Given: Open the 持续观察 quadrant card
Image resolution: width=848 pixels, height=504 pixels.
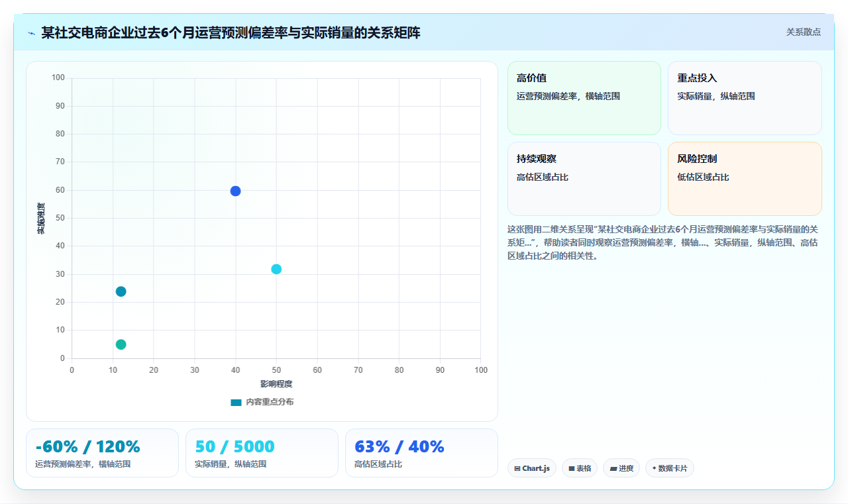Looking at the screenshot, I should click(x=584, y=179).
